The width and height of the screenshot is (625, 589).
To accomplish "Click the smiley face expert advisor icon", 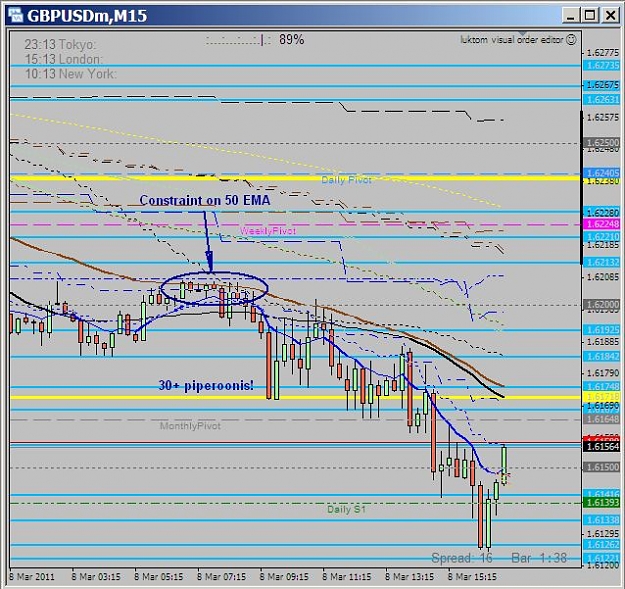I will click(x=571, y=39).
